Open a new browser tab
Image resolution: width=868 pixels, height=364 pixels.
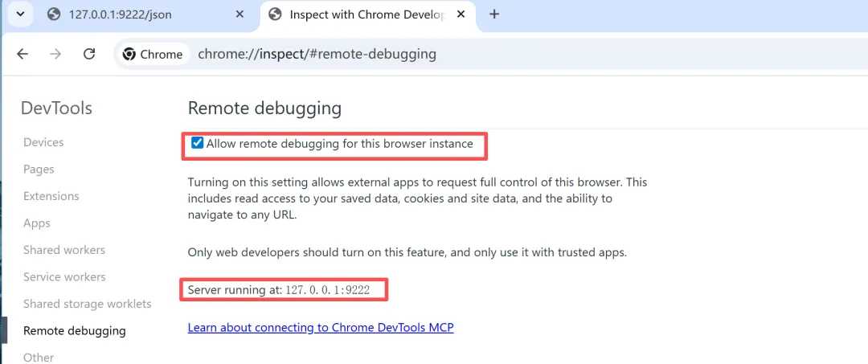[x=494, y=14]
